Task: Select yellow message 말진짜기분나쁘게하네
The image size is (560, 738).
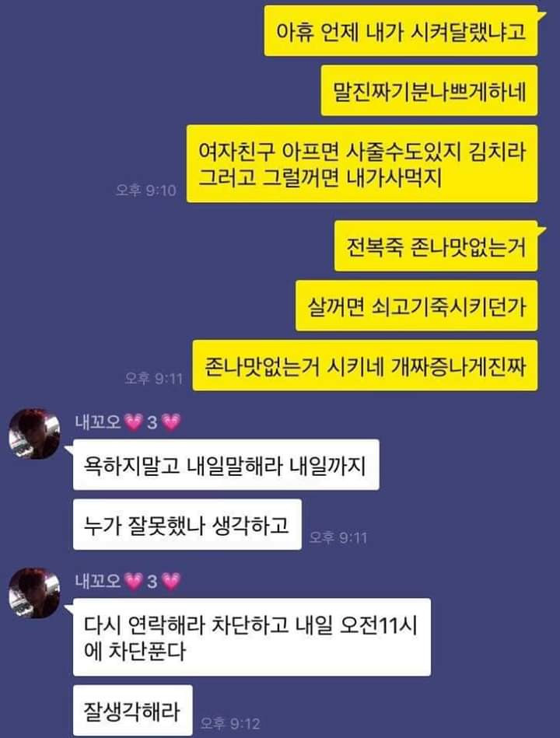Action: 429,91
